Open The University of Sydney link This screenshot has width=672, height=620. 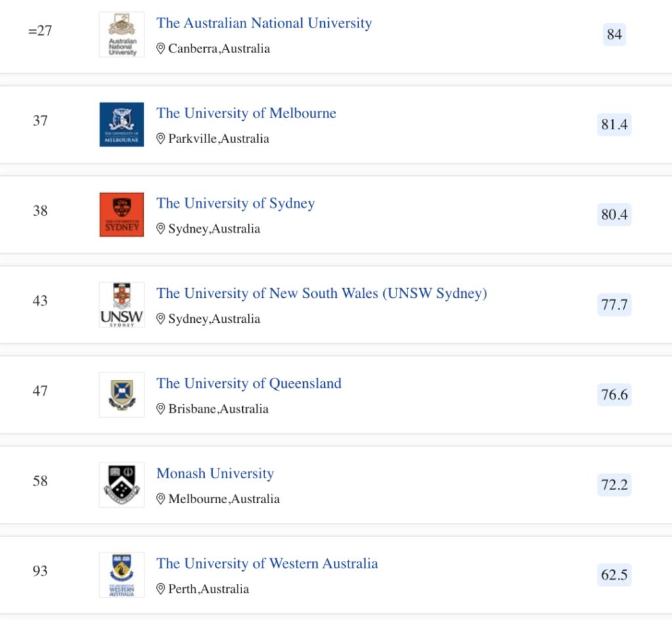coord(236,203)
